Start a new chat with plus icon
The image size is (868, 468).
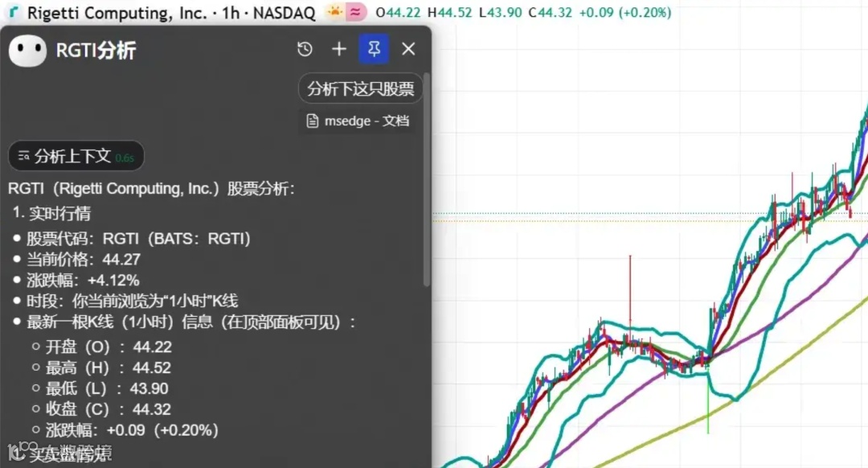pyautogui.click(x=339, y=49)
